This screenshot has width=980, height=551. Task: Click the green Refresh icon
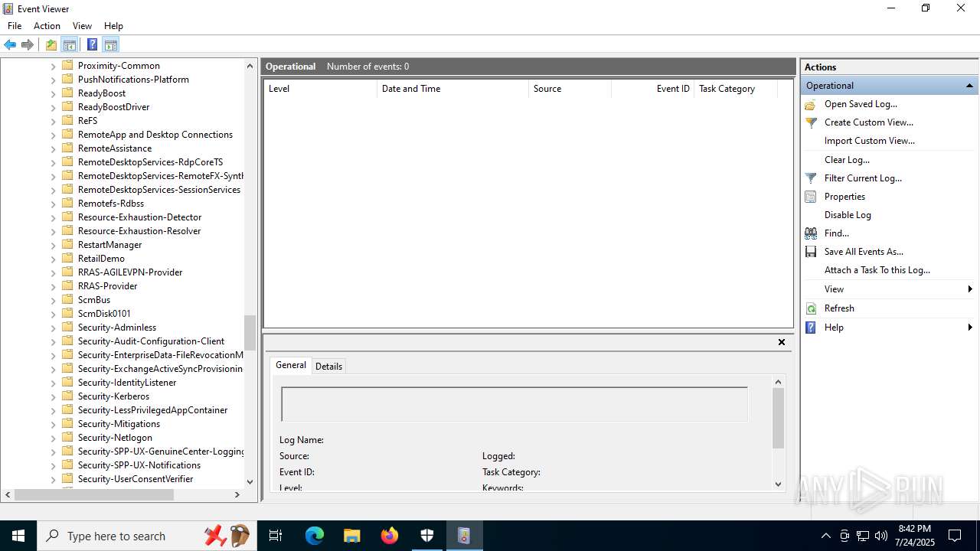tap(811, 308)
